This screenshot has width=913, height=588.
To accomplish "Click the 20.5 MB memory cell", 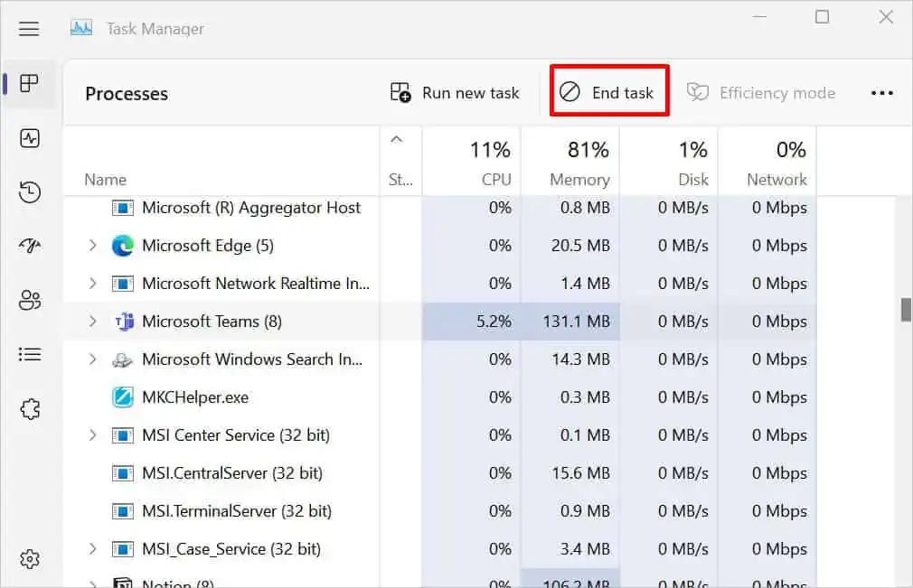I will pos(570,246).
